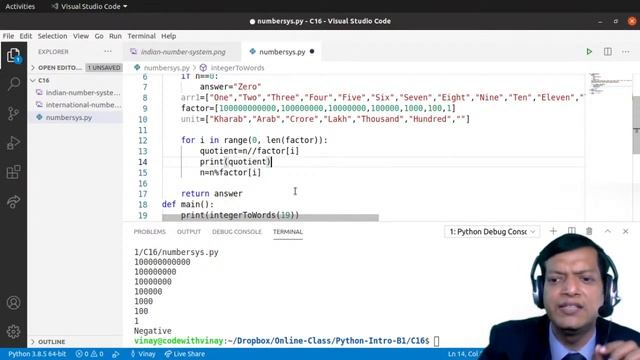
Task: Switch to the Problems panel tab
Action: tap(149, 231)
